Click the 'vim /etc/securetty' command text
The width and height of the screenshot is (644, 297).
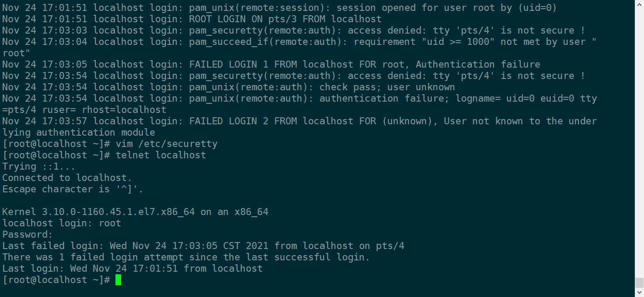point(166,144)
